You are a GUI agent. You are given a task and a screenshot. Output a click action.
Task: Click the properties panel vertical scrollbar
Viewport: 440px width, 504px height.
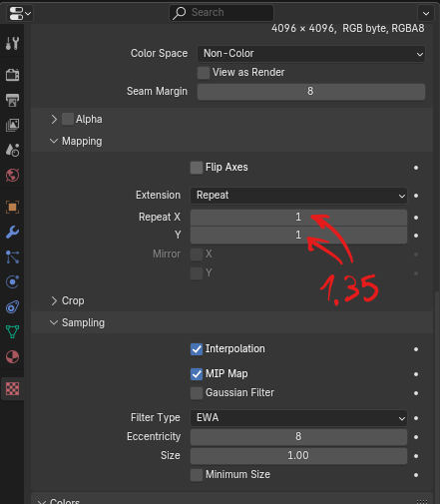(x=437, y=397)
